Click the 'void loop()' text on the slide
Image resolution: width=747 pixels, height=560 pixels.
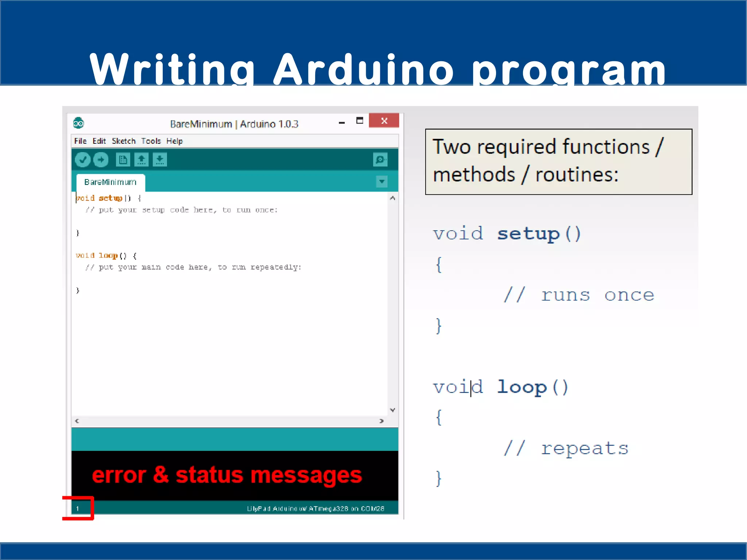[500, 387]
